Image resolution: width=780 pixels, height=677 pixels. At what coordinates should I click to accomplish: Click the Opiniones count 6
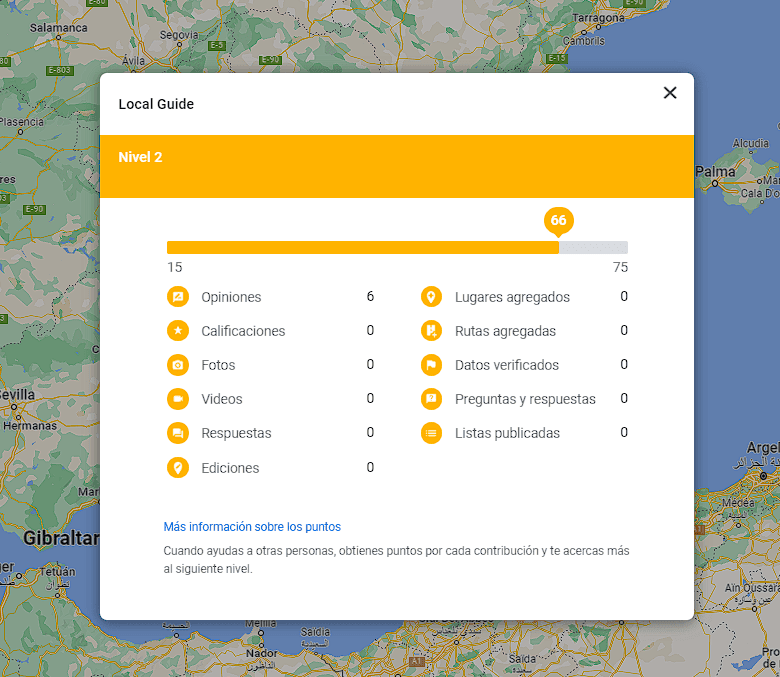370,296
